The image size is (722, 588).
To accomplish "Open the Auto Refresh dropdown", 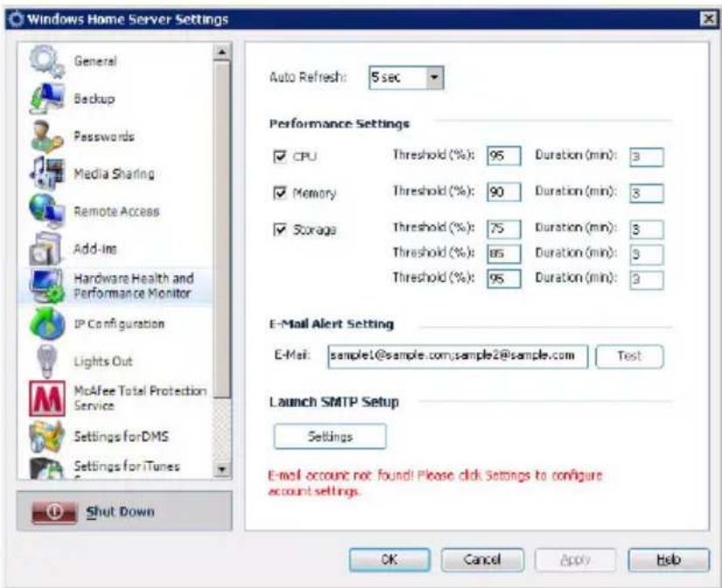I will click(x=434, y=77).
